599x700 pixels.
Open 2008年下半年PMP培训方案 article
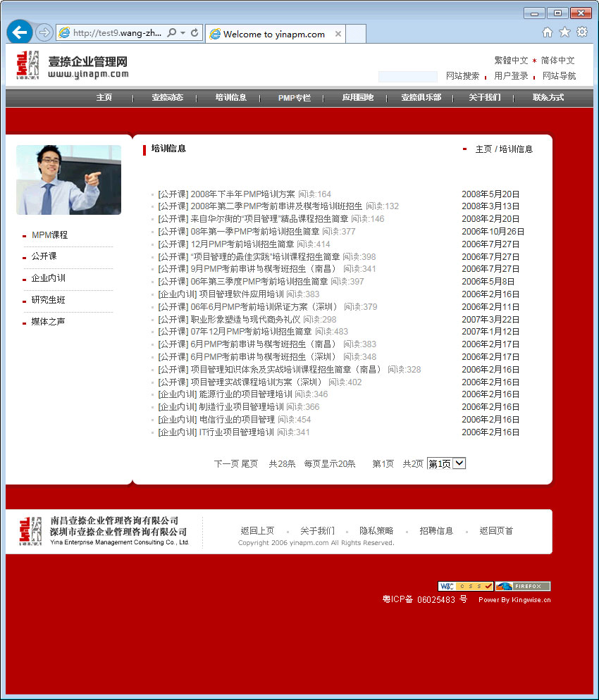point(242,194)
